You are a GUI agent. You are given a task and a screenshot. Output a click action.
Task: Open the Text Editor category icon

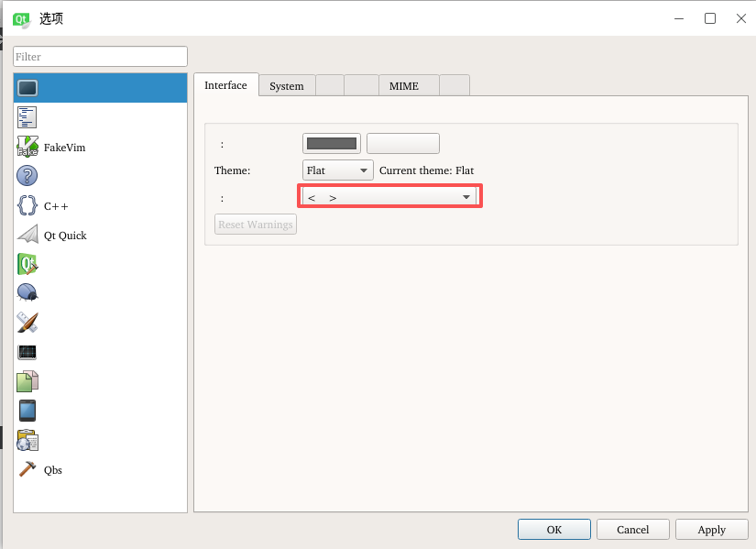[27, 117]
